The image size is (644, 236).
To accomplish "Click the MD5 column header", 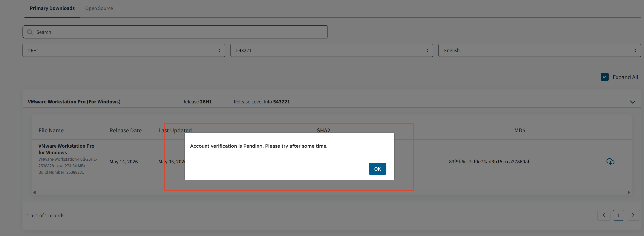I will (x=519, y=130).
